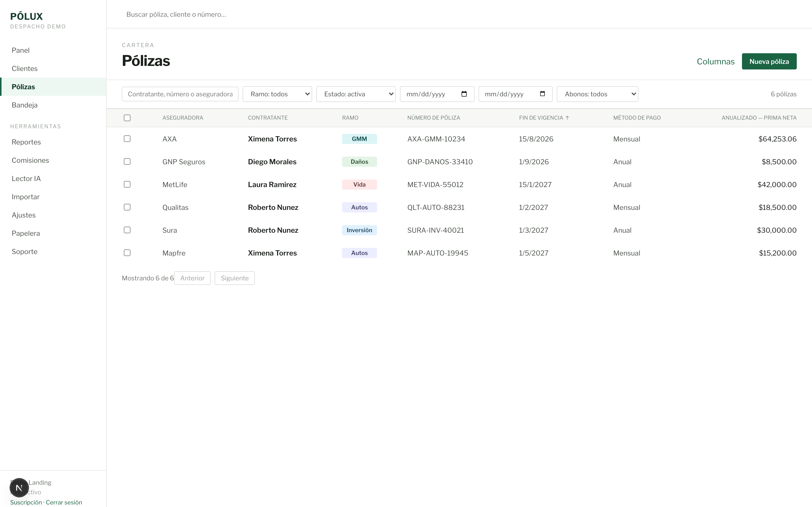Click the Daños ramo badge

coord(359,162)
